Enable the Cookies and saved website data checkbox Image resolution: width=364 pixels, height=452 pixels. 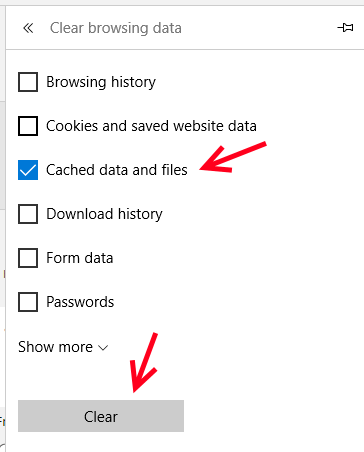(28, 126)
